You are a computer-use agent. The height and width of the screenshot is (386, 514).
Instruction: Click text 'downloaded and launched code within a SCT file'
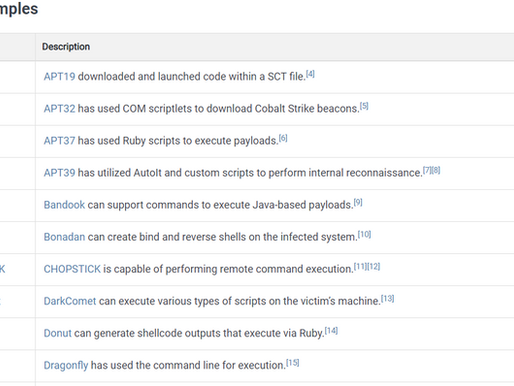[x=191, y=76]
